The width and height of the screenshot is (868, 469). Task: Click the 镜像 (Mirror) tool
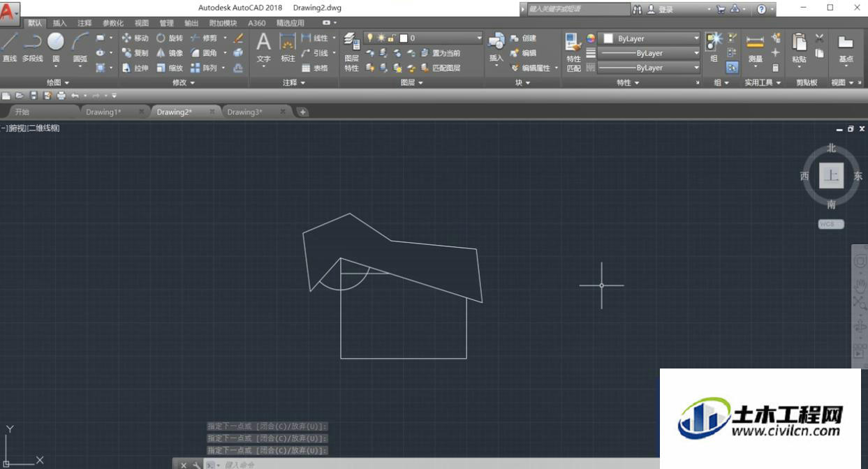(x=169, y=53)
